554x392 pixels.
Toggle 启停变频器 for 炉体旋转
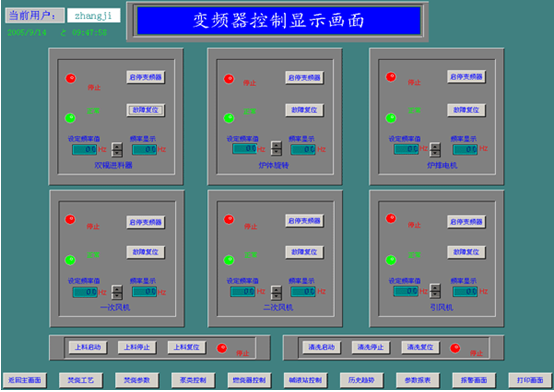coord(304,77)
